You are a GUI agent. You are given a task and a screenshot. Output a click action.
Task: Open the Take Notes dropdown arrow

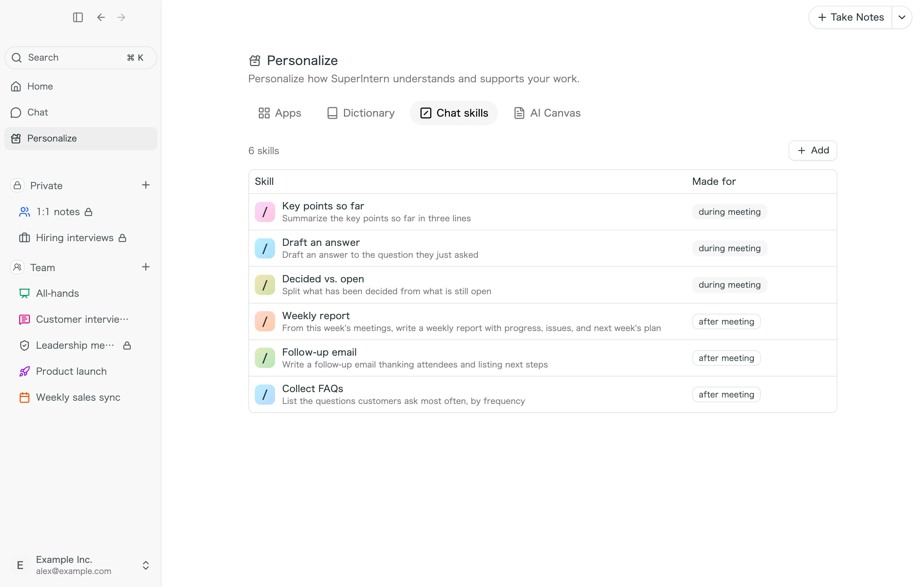(902, 17)
